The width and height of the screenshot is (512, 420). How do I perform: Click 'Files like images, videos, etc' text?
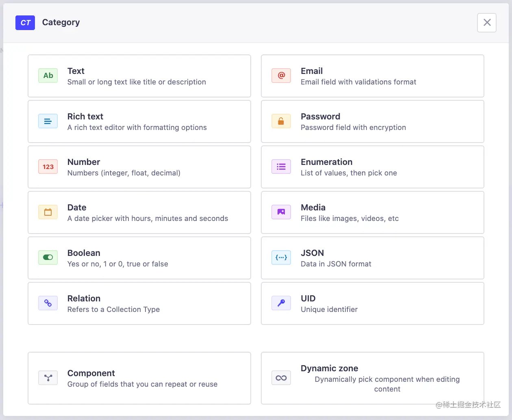tap(350, 219)
